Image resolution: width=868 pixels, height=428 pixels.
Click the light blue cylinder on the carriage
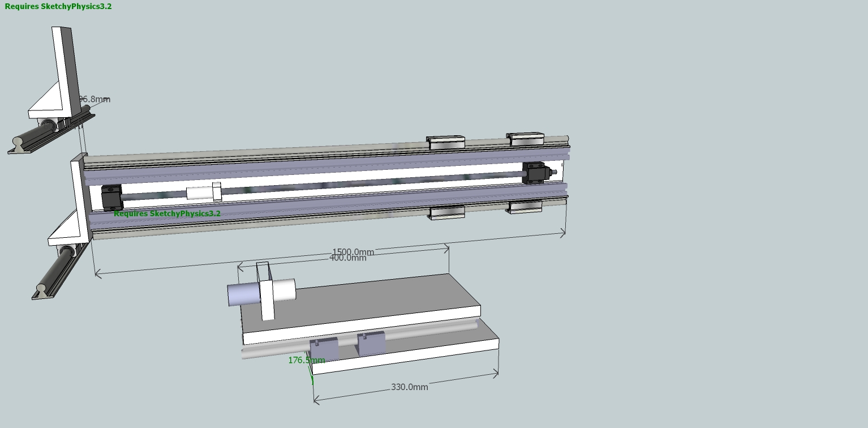click(243, 295)
